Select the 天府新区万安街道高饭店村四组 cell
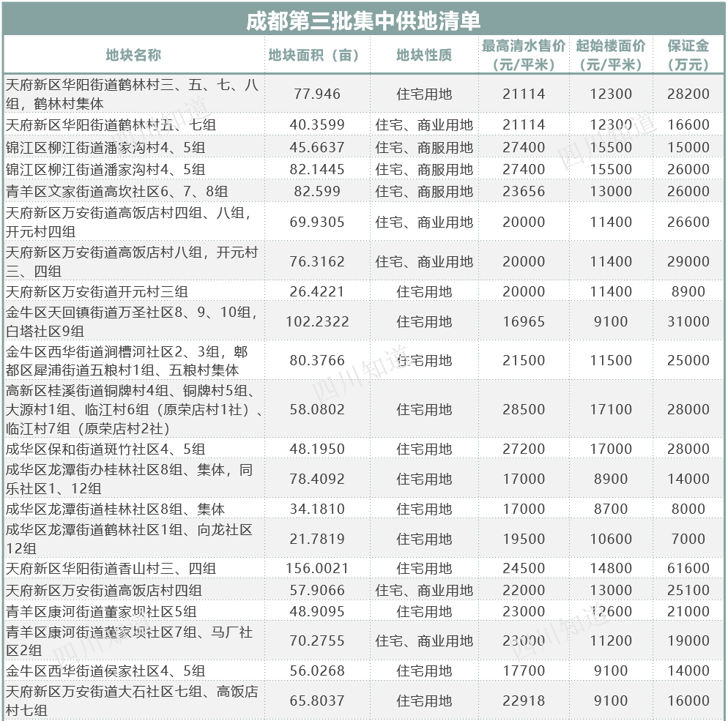 [103, 590]
